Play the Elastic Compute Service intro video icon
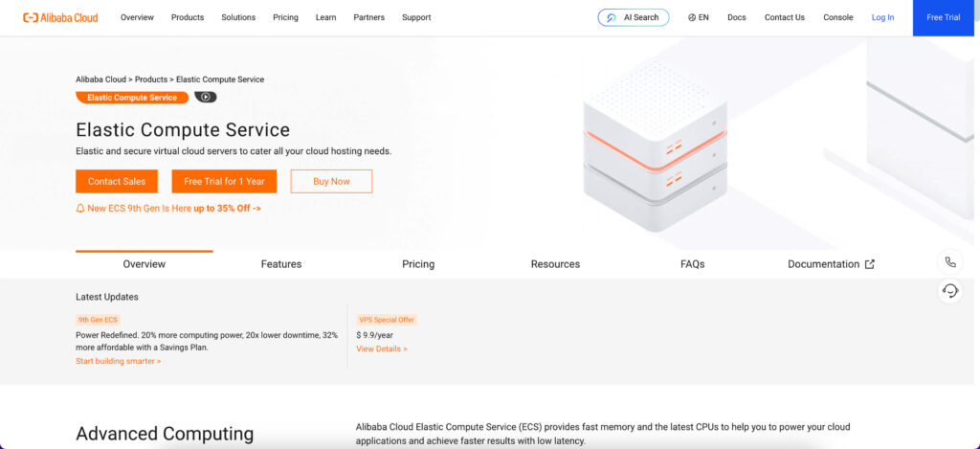Screen dimensions: 980x449 [206, 97]
